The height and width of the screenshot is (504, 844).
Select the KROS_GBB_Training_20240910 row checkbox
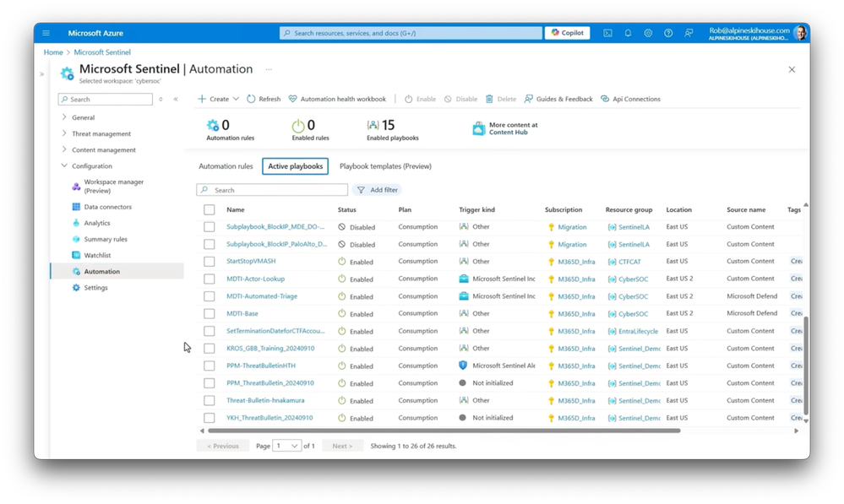210,348
